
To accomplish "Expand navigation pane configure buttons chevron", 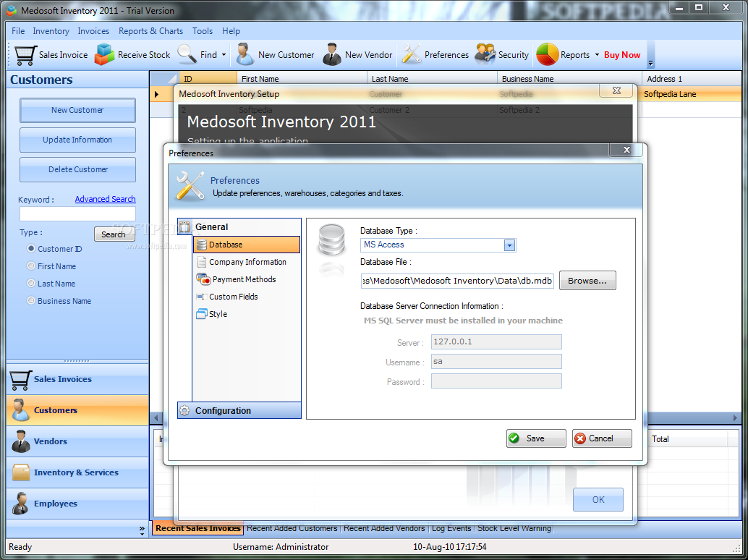I will pos(143,530).
